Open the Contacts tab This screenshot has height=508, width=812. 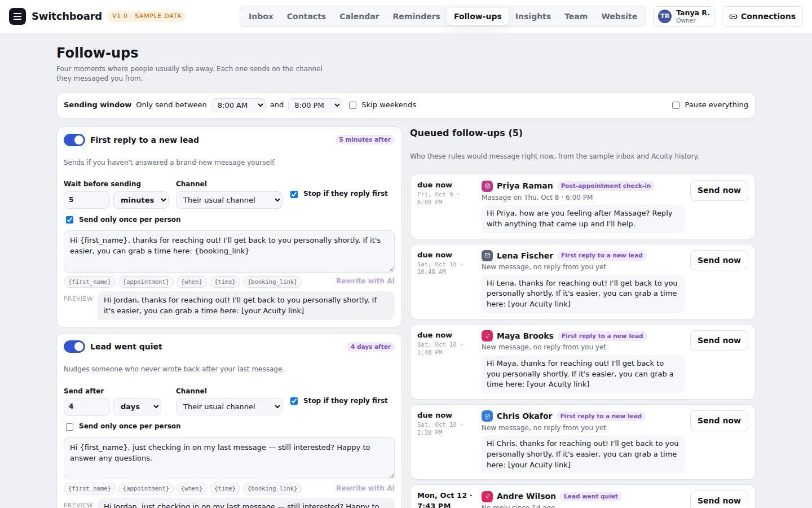click(306, 16)
